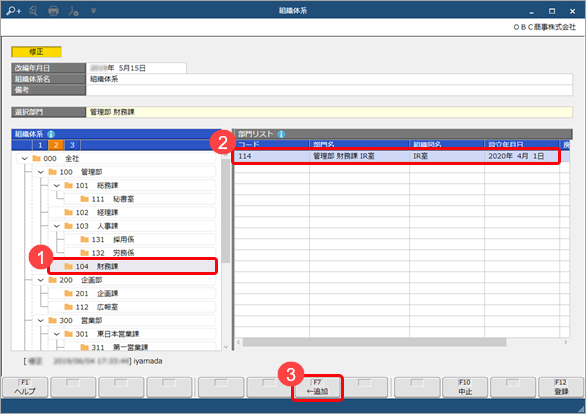Click the printer icon
Viewport: 586px width, 414px height.
[x=53, y=11]
